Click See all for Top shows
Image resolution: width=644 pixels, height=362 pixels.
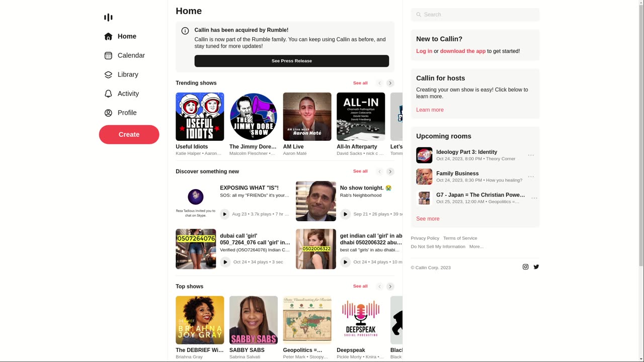click(360, 286)
